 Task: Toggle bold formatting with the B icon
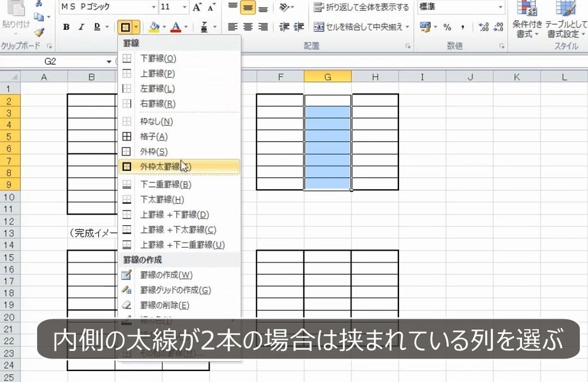click(66, 26)
